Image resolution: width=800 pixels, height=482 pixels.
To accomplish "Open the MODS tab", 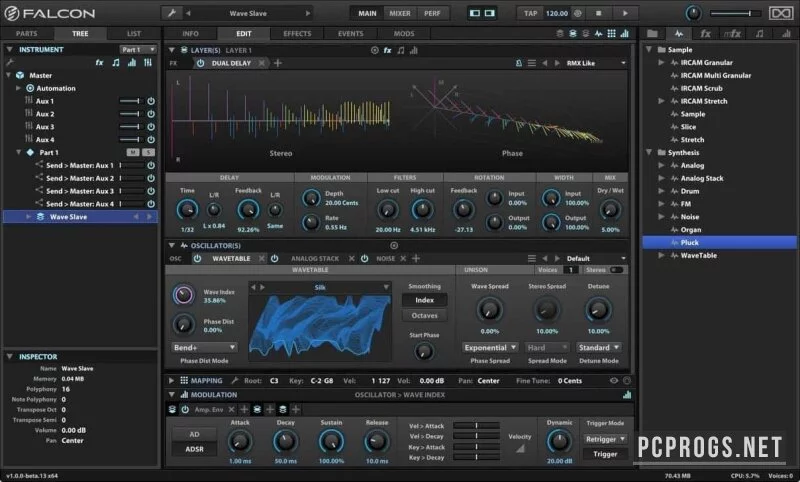I will click(x=404, y=34).
